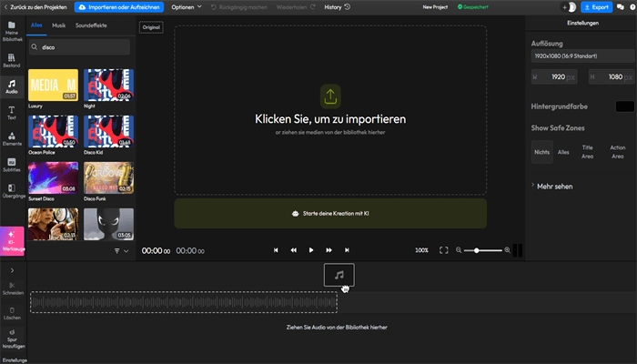Toggle fullscreen preview icon
This screenshot has width=637, height=364.
click(x=444, y=250)
